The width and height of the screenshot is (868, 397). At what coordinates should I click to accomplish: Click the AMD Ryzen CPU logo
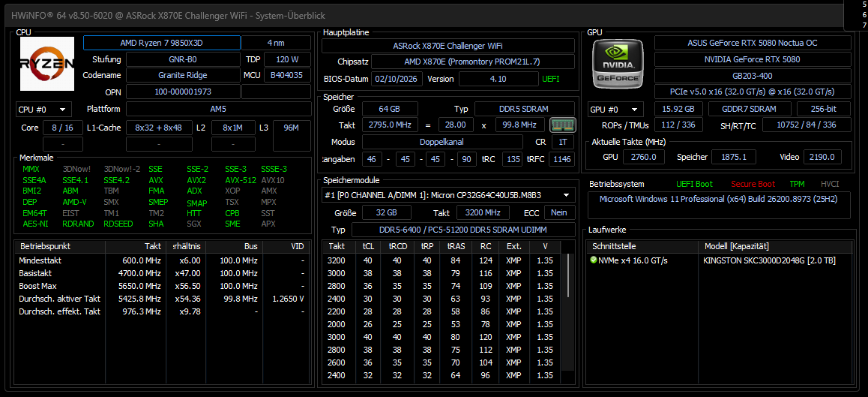click(47, 64)
